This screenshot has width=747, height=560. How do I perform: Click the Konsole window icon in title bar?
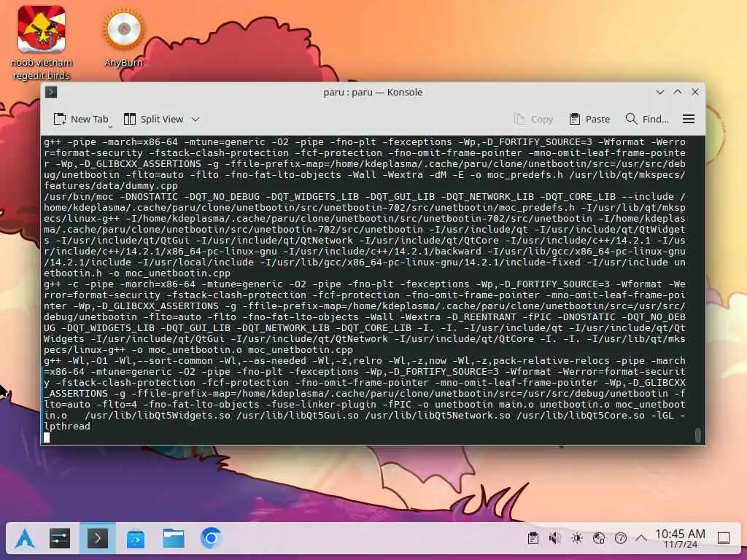point(51,92)
